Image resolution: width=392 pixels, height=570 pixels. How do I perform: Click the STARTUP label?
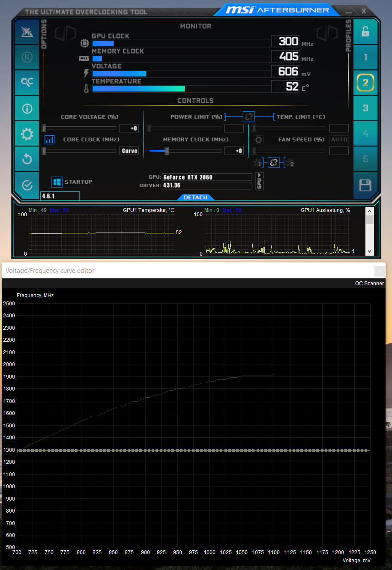[78, 182]
